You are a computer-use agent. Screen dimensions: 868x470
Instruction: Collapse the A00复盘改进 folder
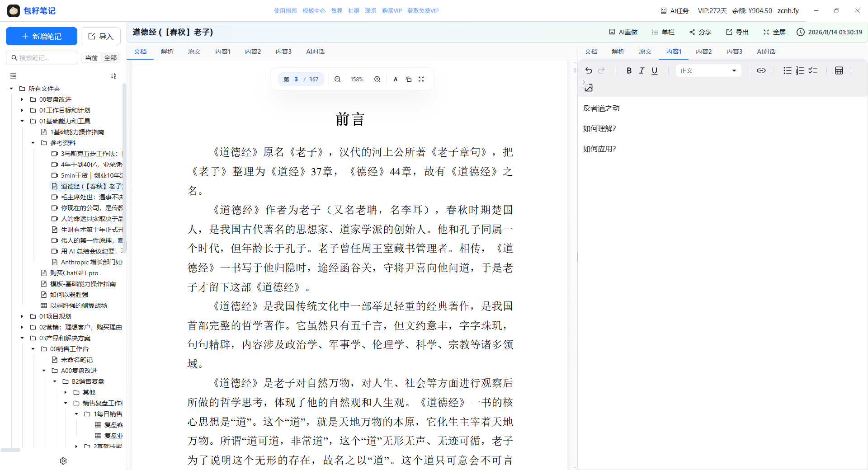pyautogui.click(x=44, y=371)
